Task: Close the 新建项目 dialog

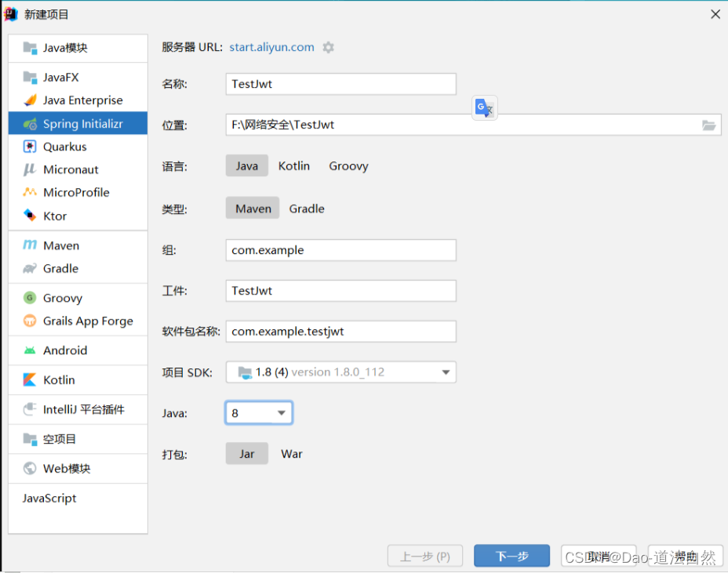Action: pyautogui.click(x=715, y=14)
